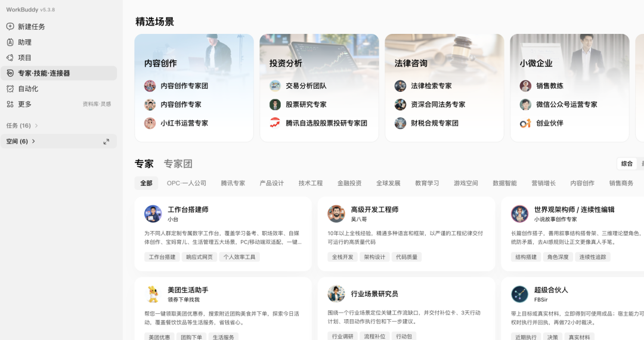The height and width of the screenshot is (340, 644).
Task: Filter by OPC·一人公司 category
Action: tap(187, 183)
